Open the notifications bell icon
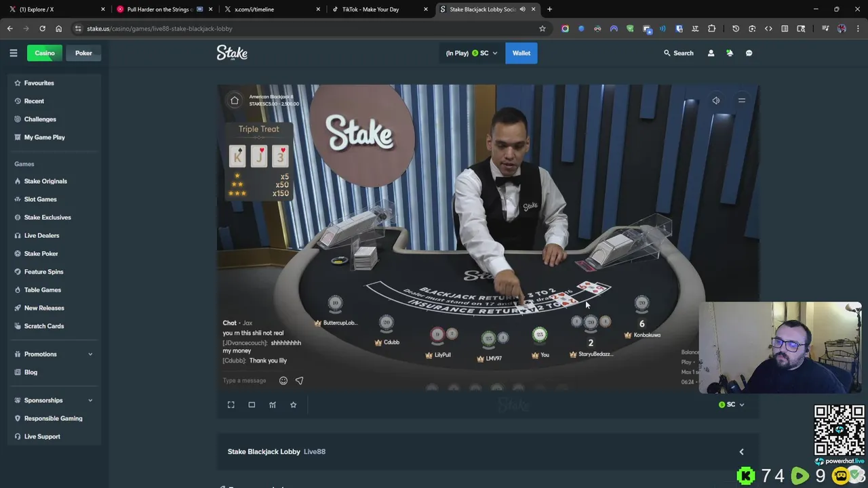The height and width of the screenshot is (488, 868). 730,53
